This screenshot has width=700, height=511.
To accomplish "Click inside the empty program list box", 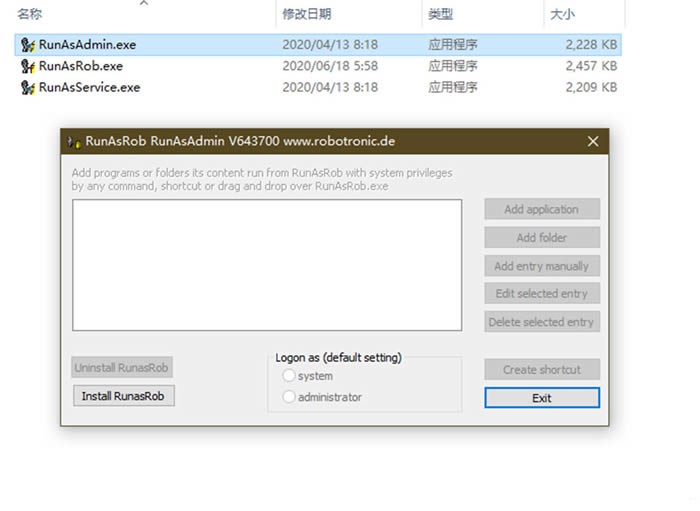I will [267, 265].
